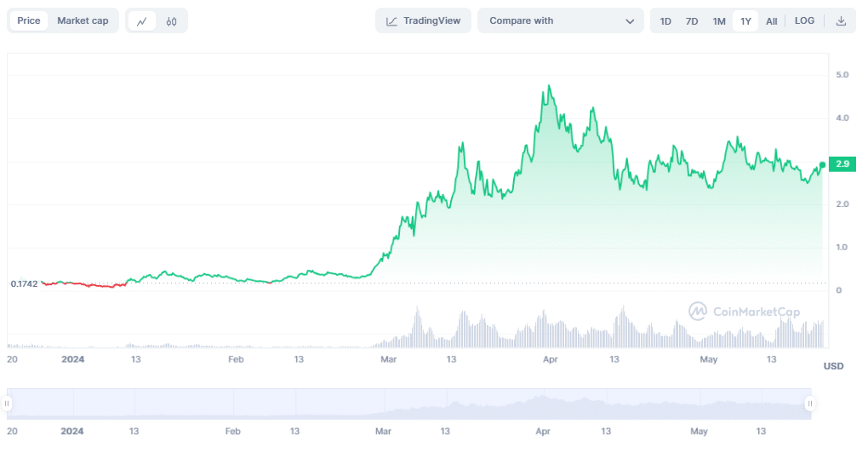The image size is (868, 452).
Task: Switch to candlestick chart view
Action: pos(172,20)
